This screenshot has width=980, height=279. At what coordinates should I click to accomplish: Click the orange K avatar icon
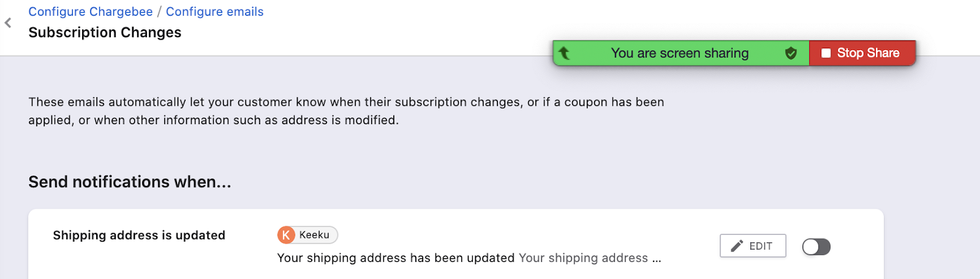pos(286,235)
